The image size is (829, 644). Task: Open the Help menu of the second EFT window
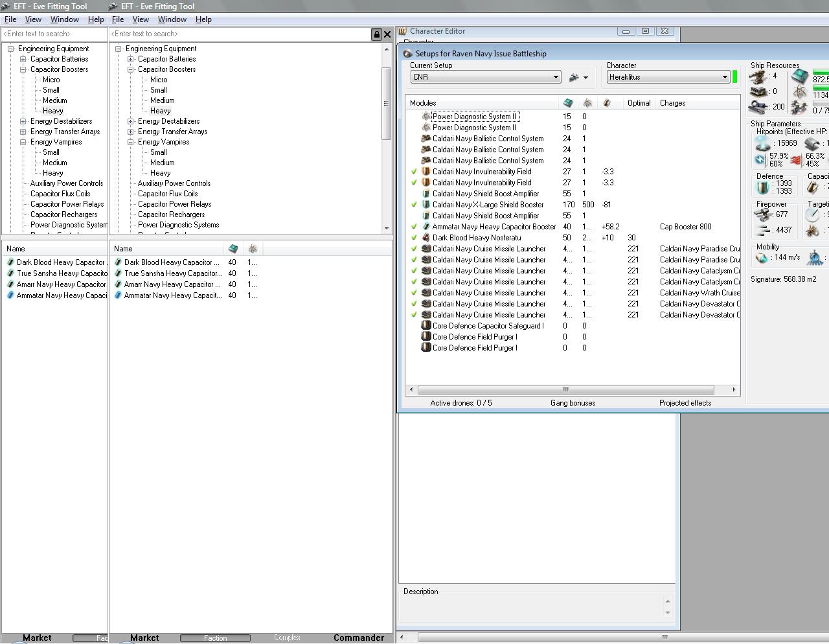point(203,19)
